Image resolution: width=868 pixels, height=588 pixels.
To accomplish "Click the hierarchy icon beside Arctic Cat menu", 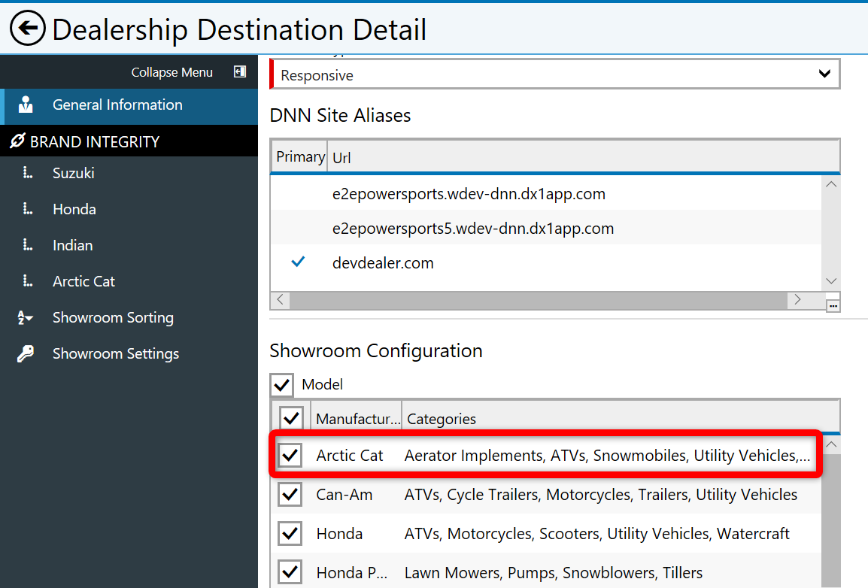I will point(27,281).
